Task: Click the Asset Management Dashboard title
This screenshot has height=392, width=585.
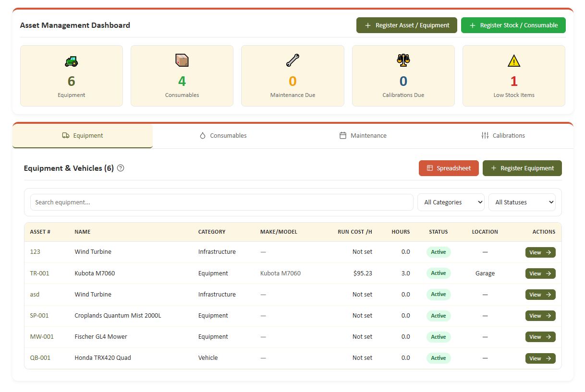Action: [x=75, y=25]
